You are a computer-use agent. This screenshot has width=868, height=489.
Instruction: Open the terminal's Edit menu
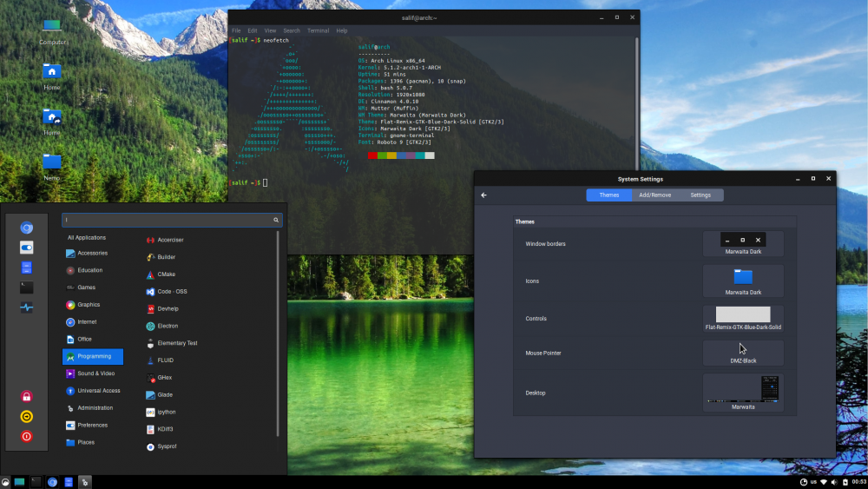(253, 31)
